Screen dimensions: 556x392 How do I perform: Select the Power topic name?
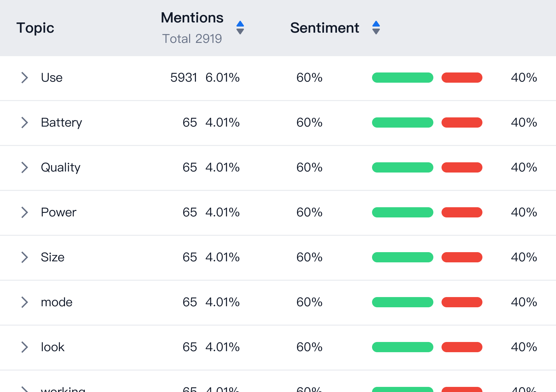tap(59, 212)
